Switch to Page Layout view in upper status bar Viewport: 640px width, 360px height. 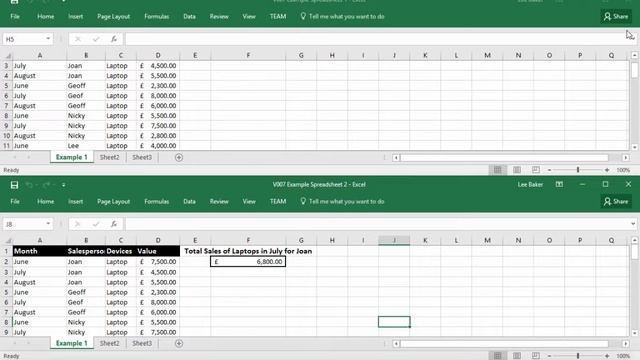(517, 170)
